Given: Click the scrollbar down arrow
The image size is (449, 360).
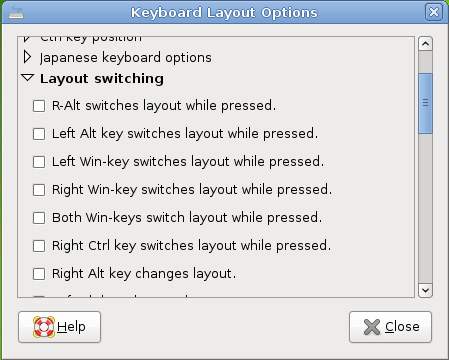Looking at the screenshot, I should click(x=425, y=290).
